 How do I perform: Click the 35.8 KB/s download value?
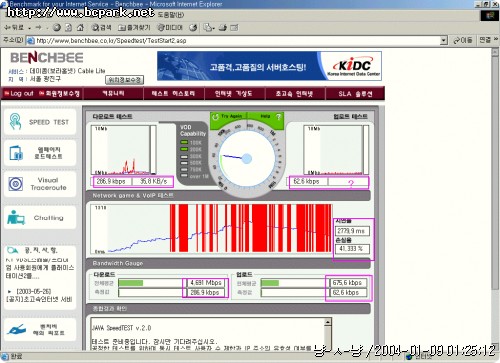click(x=153, y=181)
